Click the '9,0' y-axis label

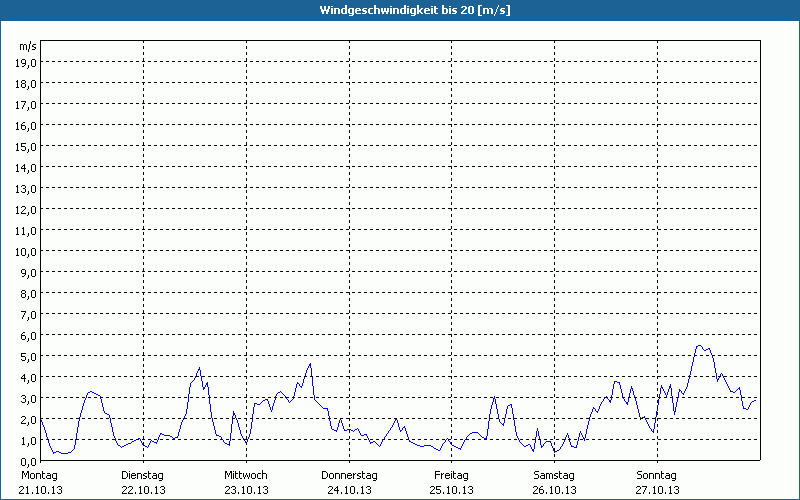pyautogui.click(x=28, y=273)
